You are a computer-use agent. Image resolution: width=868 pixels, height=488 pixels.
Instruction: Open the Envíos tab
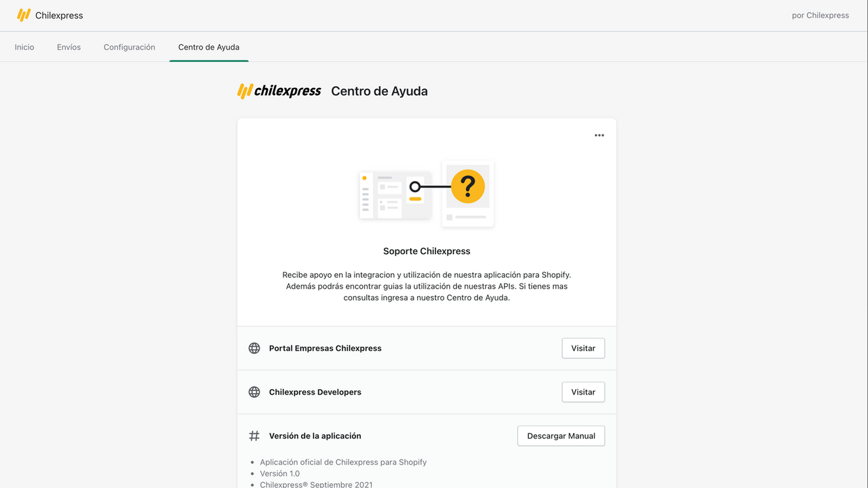69,47
